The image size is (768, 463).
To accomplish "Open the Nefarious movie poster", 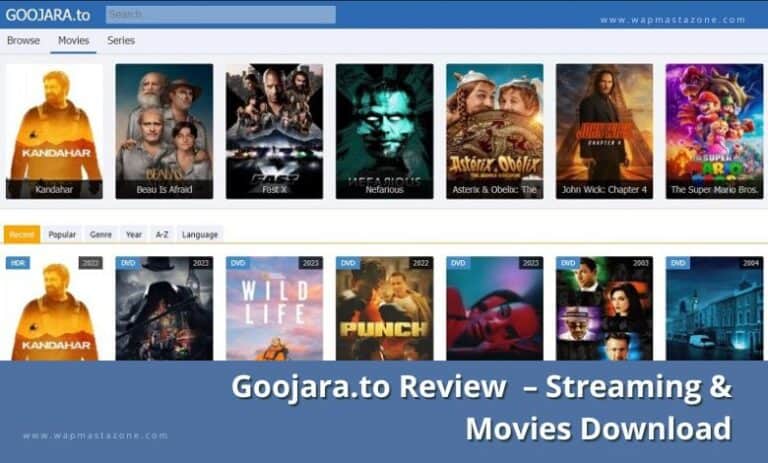I will point(384,131).
